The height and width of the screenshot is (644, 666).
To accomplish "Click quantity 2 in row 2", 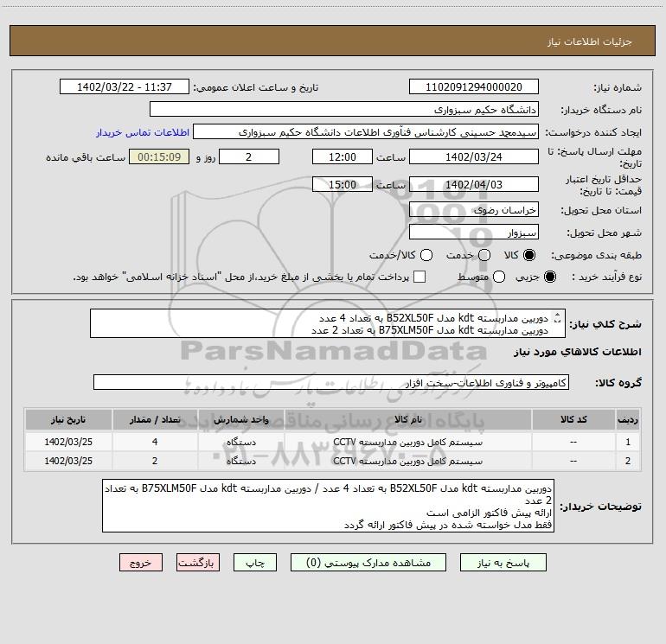I will [x=155, y=461].
